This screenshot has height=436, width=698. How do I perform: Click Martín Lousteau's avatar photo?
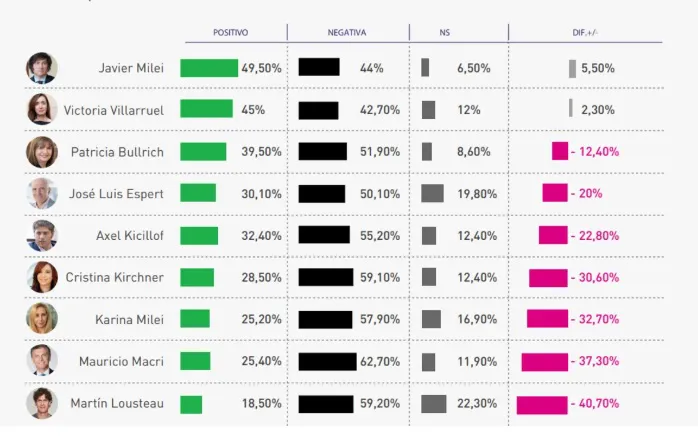(x=42, y=404)
